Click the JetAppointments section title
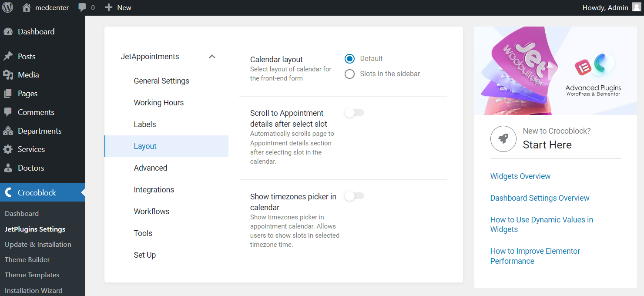644x296 pixels. pos(150,57)
